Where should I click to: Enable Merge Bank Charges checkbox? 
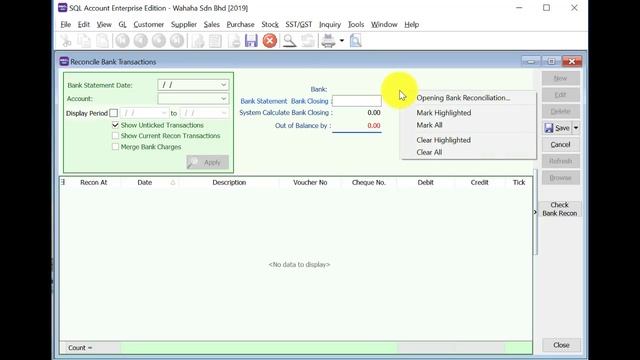(116, 147)
